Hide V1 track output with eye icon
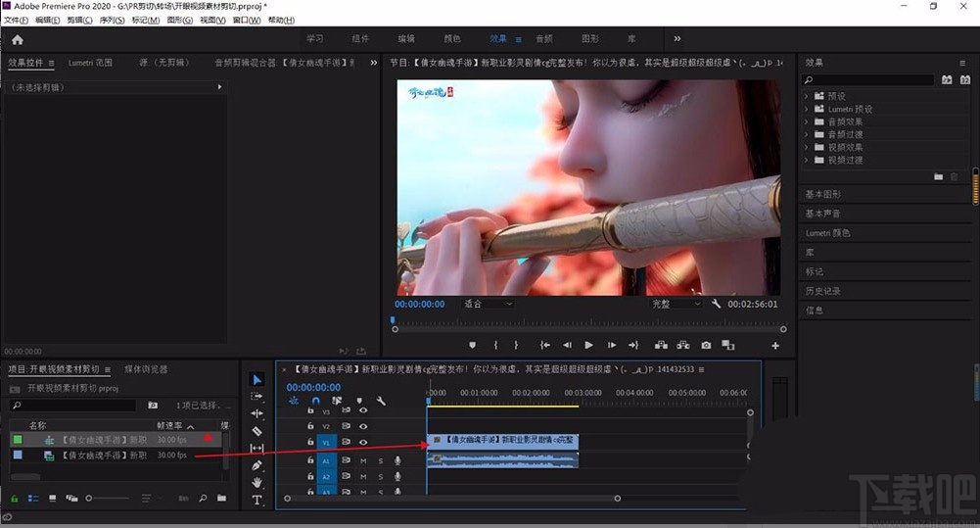This screenshot has width=980, height=528. 363,443
